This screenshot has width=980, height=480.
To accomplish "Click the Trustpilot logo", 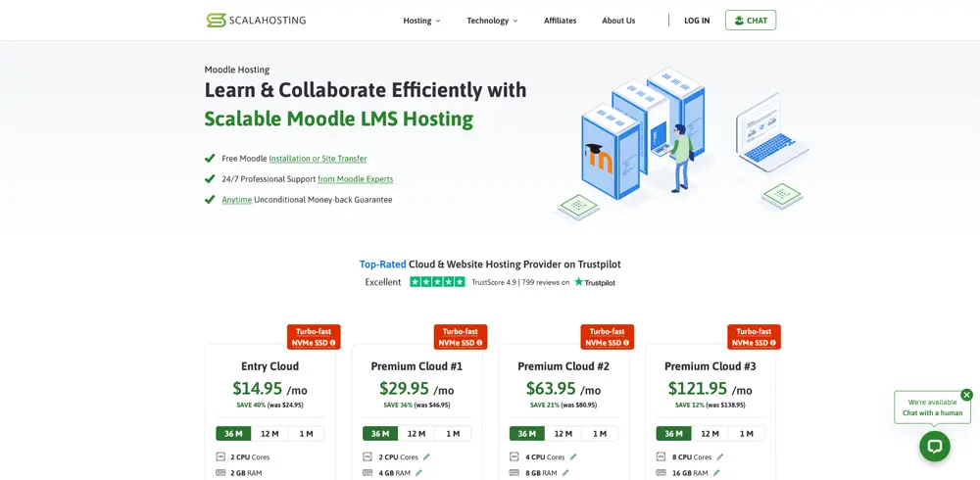I will [595, 282].
